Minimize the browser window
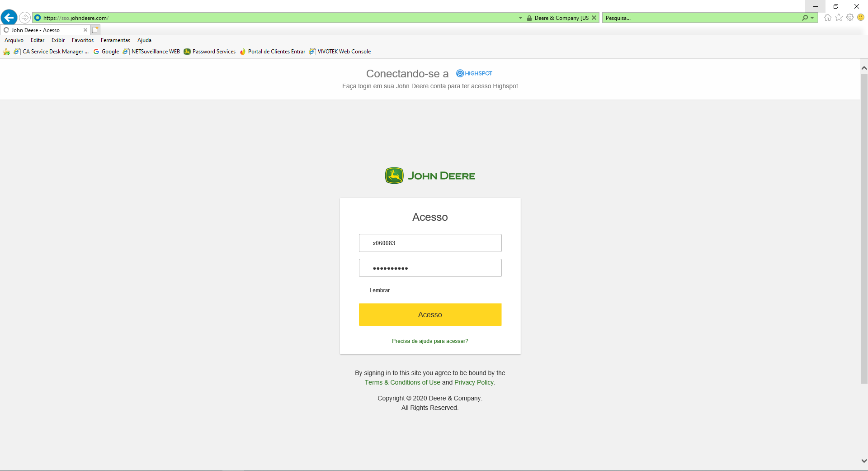The width and height of the screenshot is (868, 471). point(815,6)
